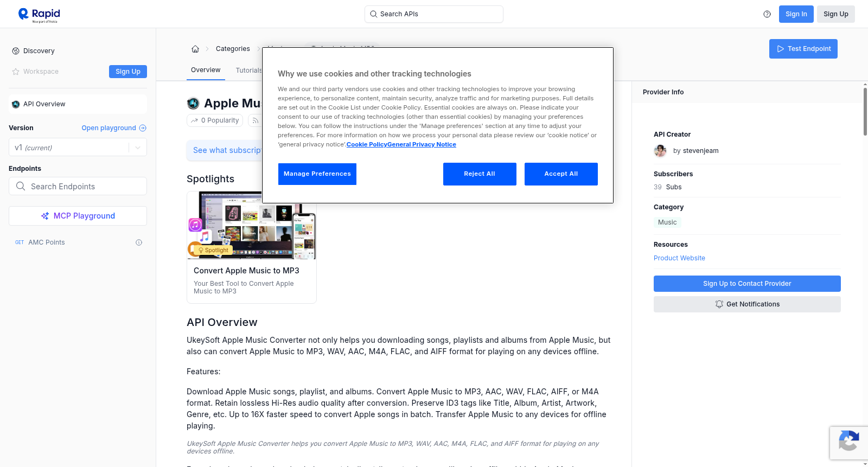Screen dimensions: 868x467
Task: Click the reCAPTCHA badge
Action: click(848, 443)
